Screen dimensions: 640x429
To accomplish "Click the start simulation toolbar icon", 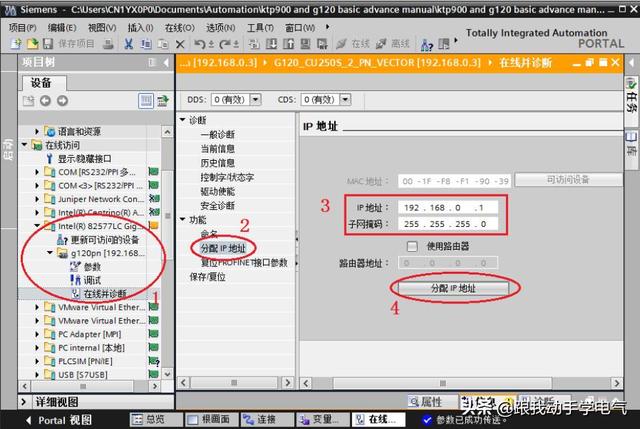I will tap(322, 43).
